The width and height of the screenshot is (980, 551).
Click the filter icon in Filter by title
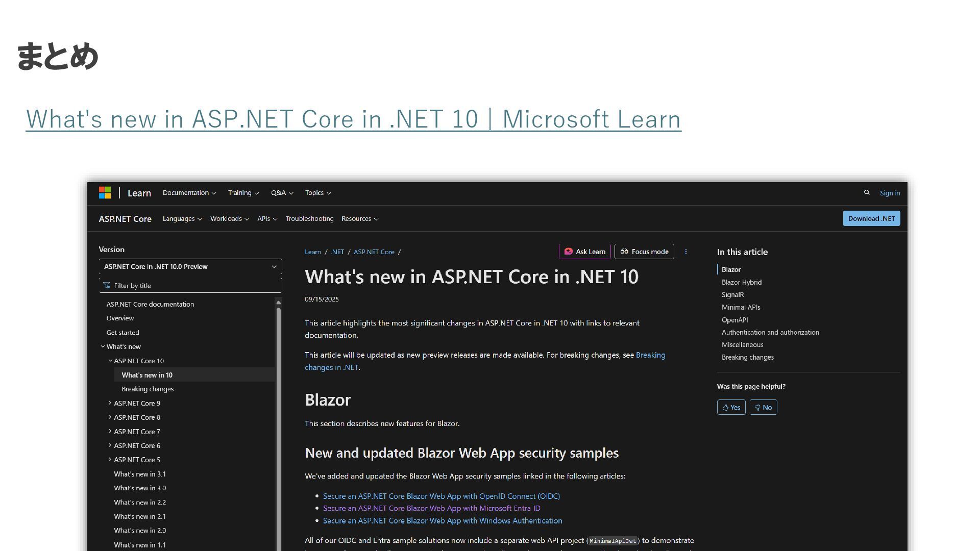[107, 285]
